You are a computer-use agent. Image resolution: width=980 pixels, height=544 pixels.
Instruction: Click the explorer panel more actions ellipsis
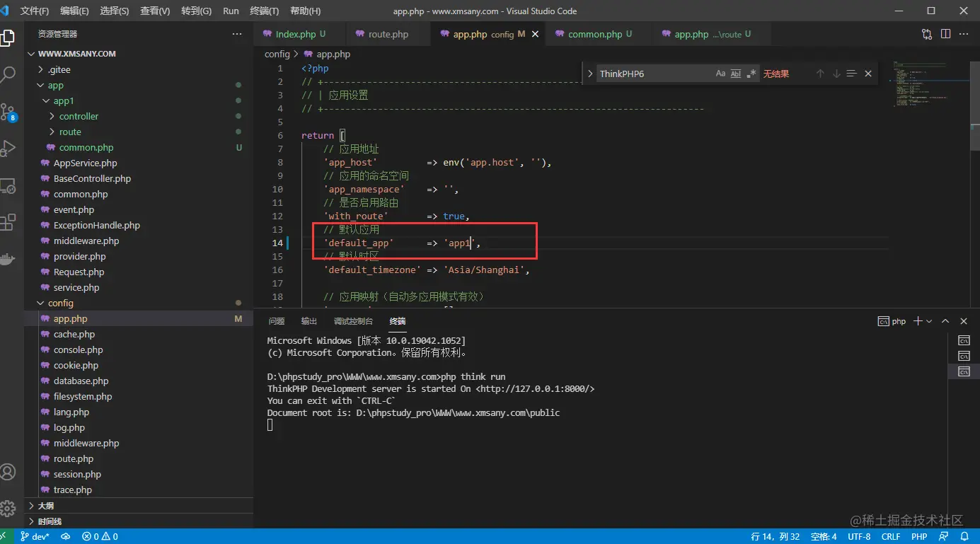pos(237,34)
